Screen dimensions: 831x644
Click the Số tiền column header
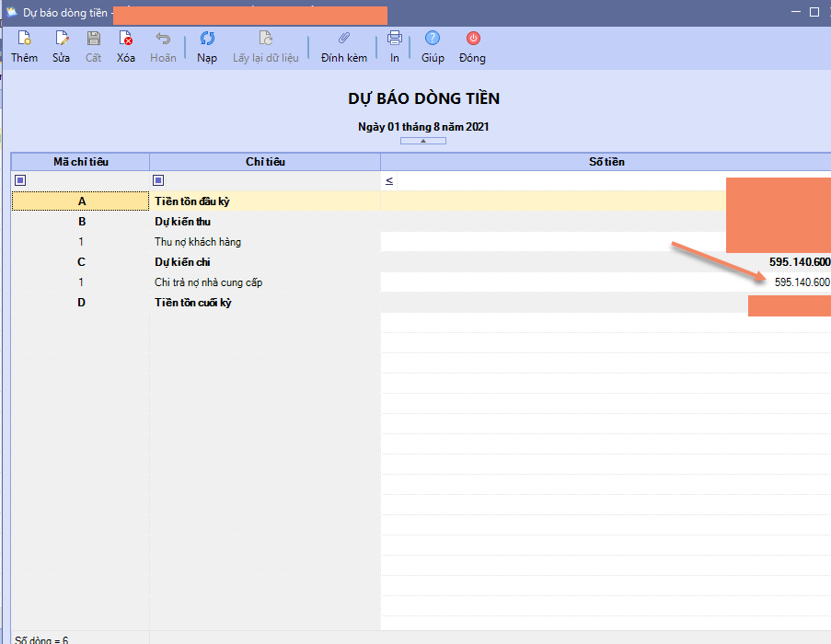pos(606,162)
